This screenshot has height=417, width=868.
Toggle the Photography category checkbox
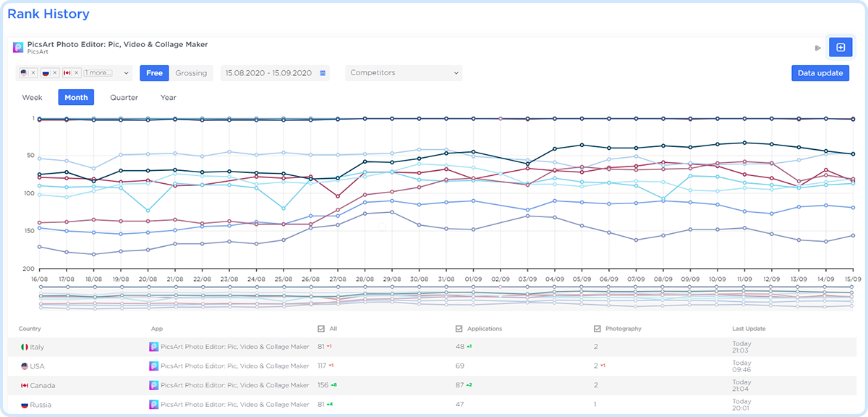597,329
